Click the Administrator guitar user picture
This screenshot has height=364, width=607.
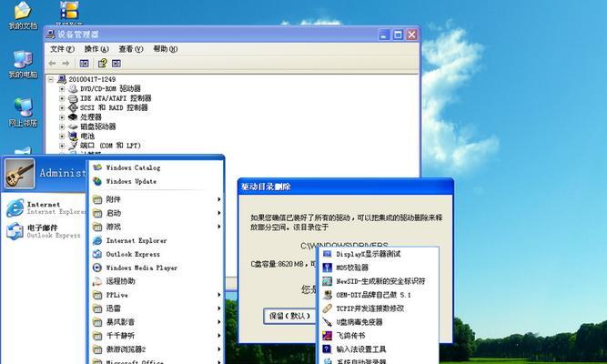(19, 174)
